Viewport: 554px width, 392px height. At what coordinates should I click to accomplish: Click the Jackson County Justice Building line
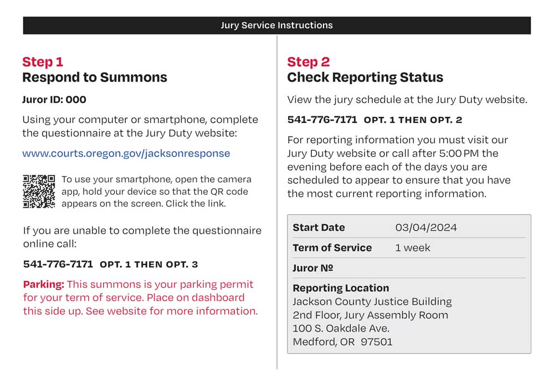click(372, 302)
